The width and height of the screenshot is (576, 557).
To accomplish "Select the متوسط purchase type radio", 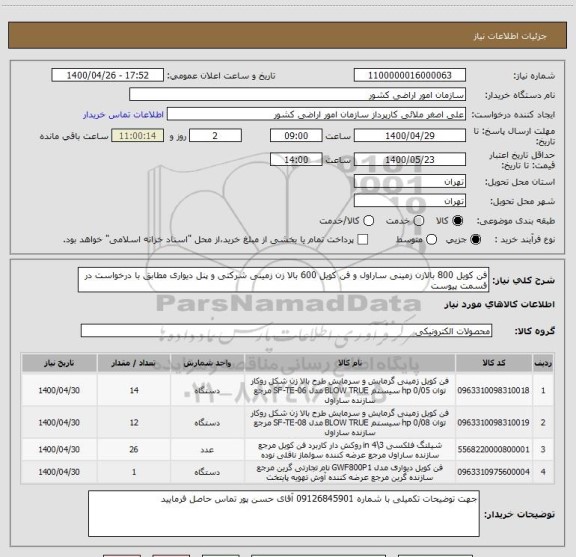I will 431,240.
